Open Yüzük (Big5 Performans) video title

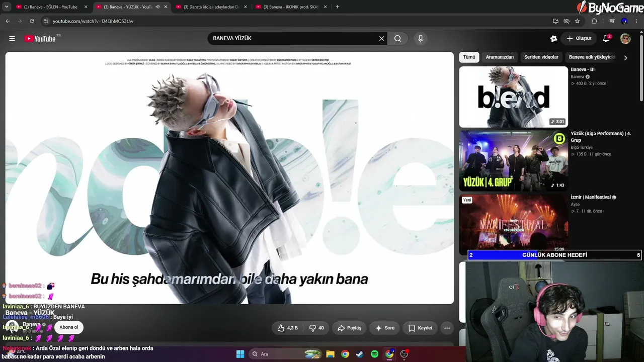[601, 137]
